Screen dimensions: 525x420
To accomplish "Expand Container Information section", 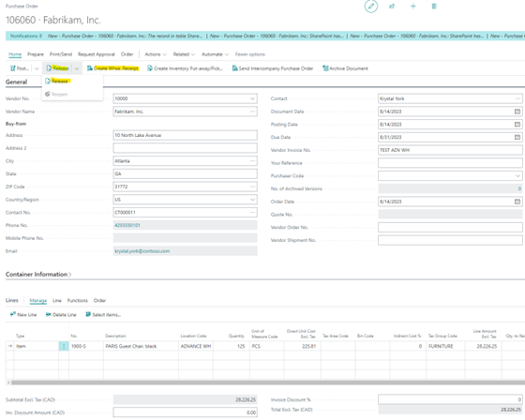I will pyautogui.click(x=38, y=275).
